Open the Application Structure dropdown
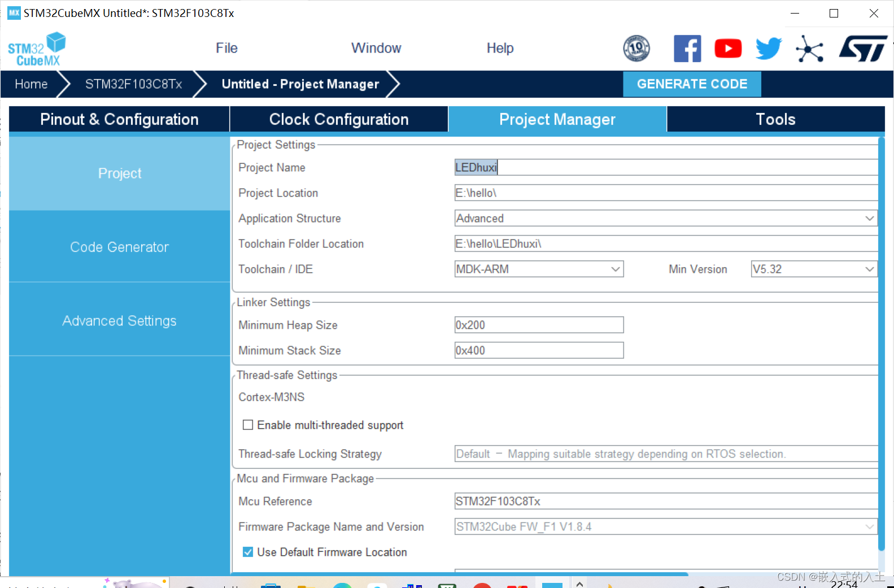Viewport: 894px width, 588px height. [x=666, y=218]
